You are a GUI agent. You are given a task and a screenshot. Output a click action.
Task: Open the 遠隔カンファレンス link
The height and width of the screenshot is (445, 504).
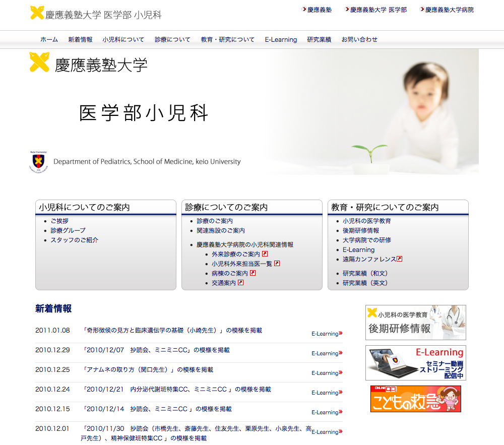coord(369,259)
